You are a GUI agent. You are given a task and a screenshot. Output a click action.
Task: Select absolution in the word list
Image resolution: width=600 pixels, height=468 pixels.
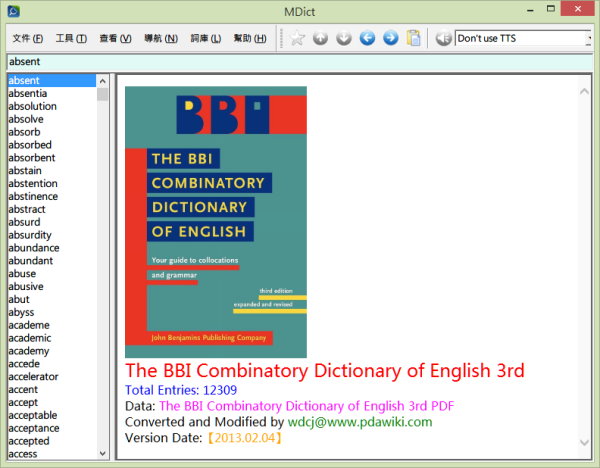(x=33, y=106)
